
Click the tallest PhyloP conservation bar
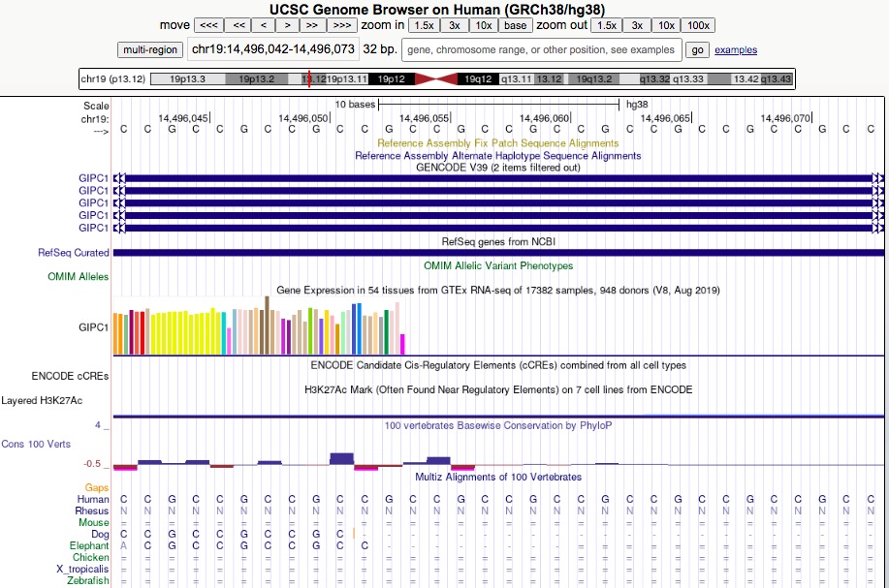coord(341,459)
